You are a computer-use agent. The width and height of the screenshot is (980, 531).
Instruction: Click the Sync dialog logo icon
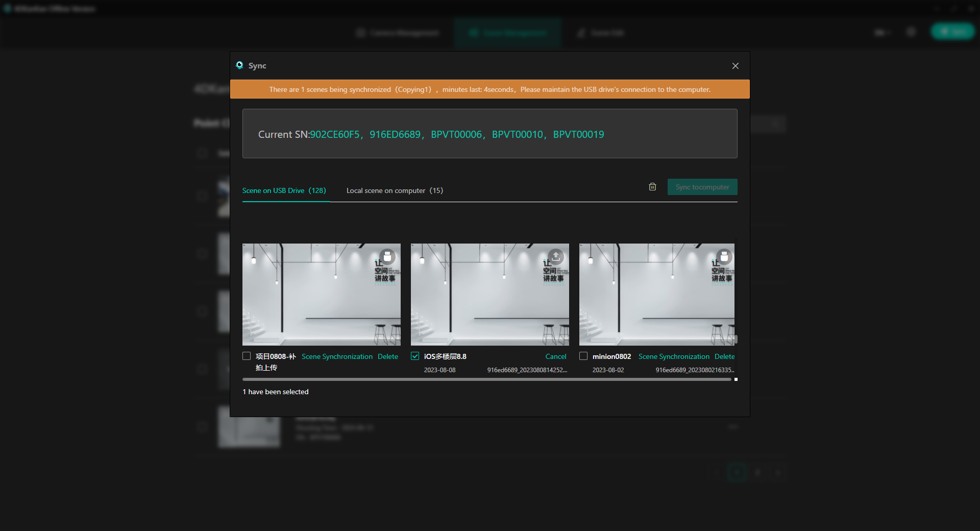click(239, 65)
